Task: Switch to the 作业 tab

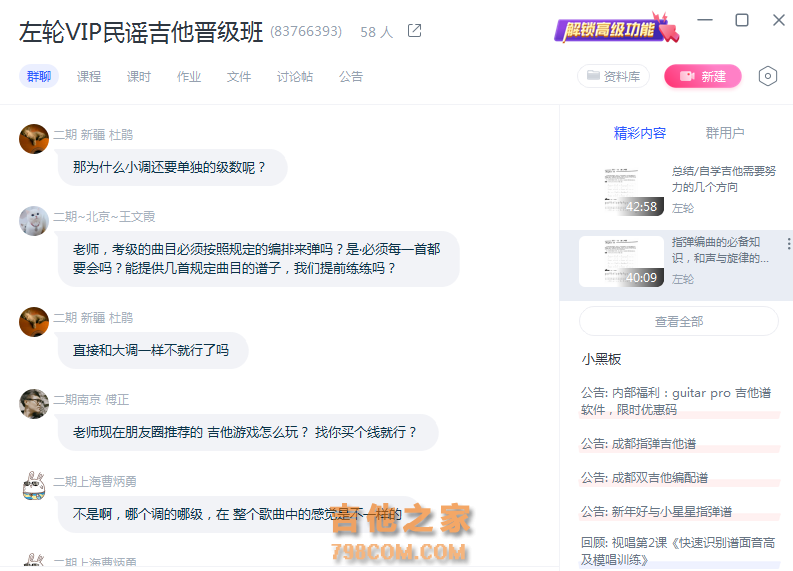Action: 189,76
